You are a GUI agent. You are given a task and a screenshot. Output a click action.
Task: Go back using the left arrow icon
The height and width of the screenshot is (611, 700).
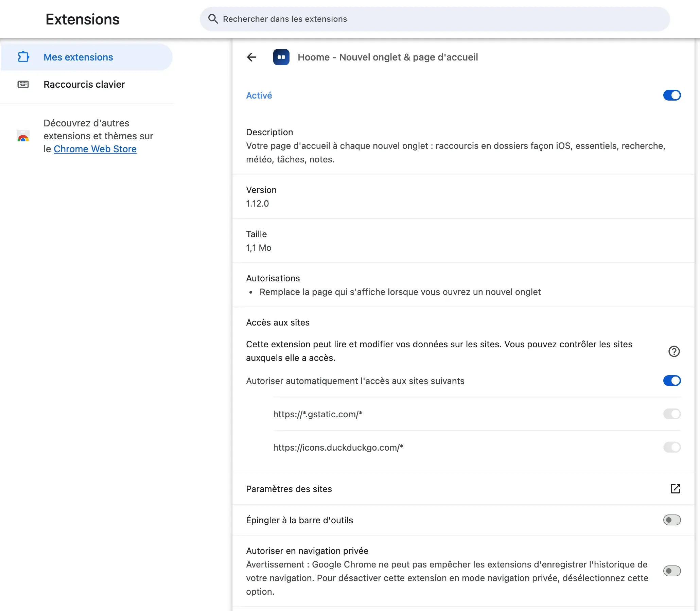pyautogui.click(x=251, y=57)
